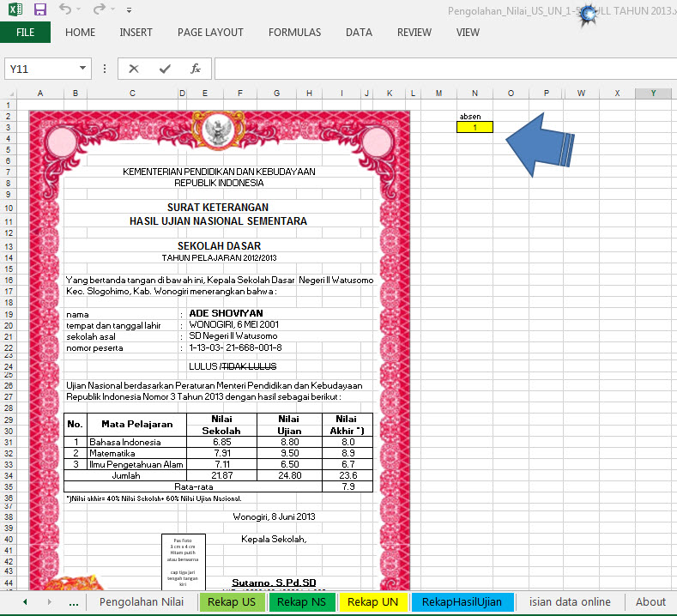Open the Rekap US sheet tab
677x616 pixels.
(x=232, y=601)
